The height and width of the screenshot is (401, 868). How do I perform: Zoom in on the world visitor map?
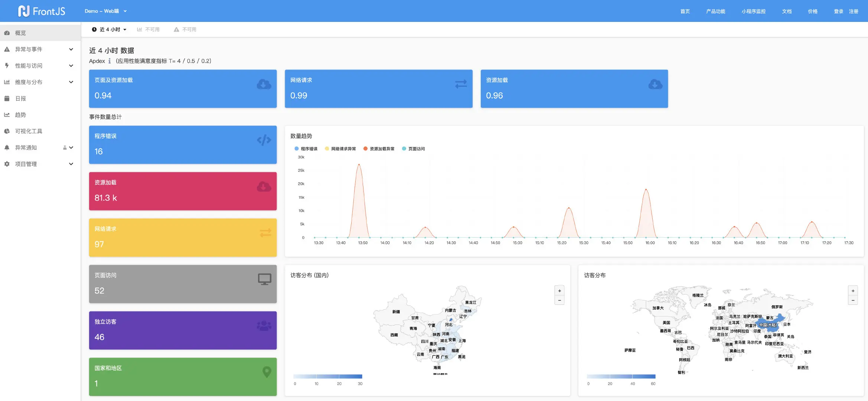(853, 291)
